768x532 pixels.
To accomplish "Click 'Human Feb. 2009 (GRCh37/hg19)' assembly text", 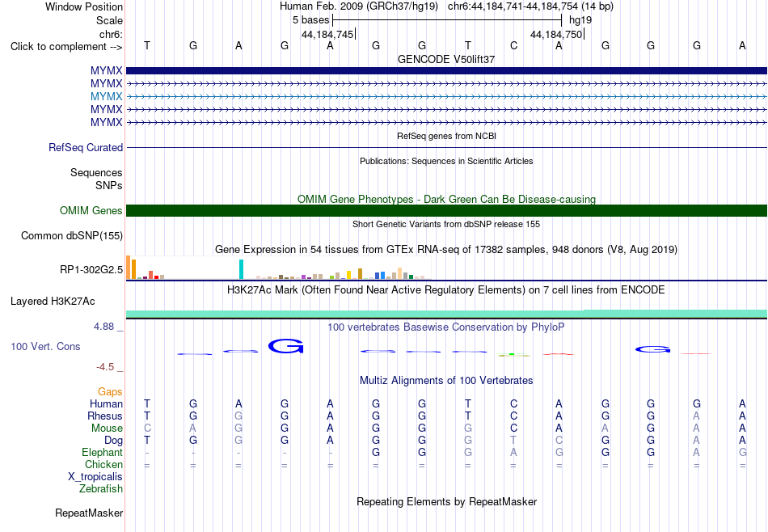I will 361,6.
